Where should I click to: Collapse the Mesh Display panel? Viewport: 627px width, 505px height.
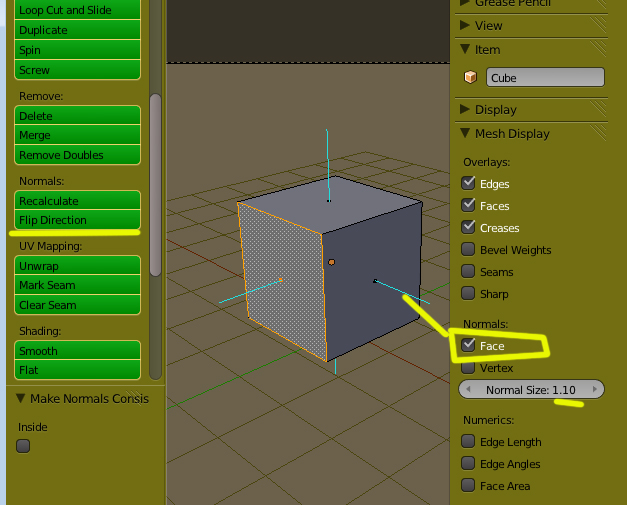tap(465, 133)
